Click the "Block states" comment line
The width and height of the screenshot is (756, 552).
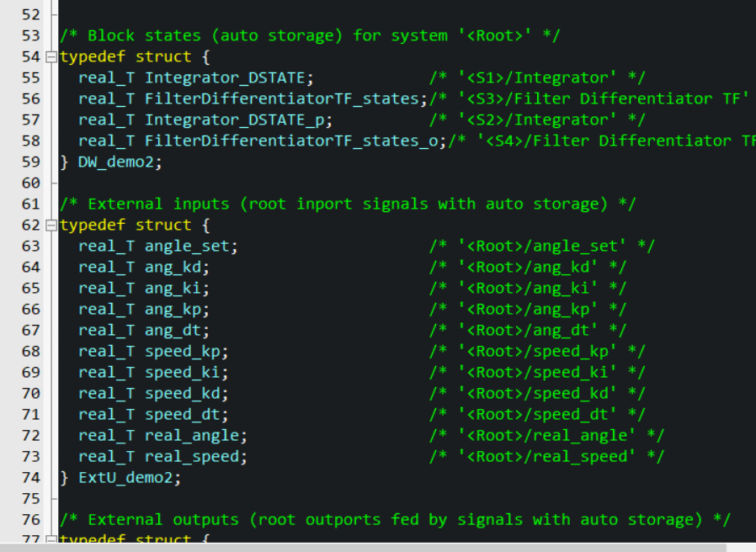click(x=309, y=35)
